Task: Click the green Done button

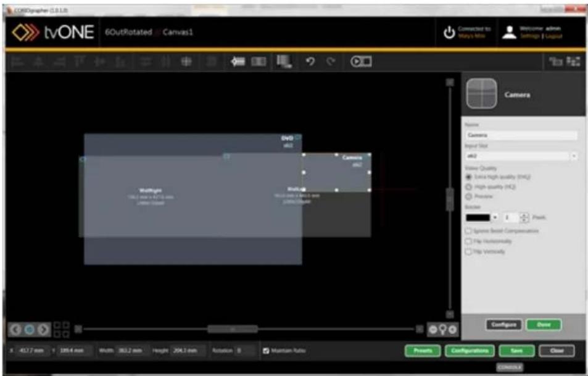Action: coord(544,325)
